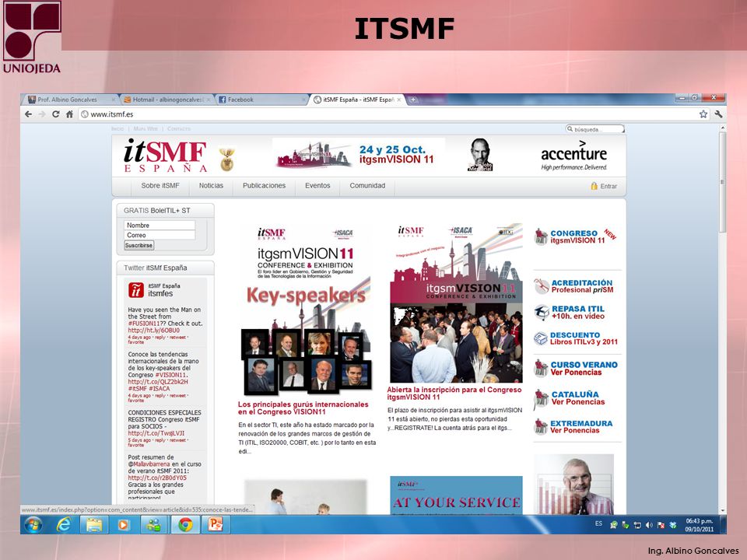Click the búsqueda search field
Image resolution: width=747 pixels, height=560 pixels.
coord(594,129)
